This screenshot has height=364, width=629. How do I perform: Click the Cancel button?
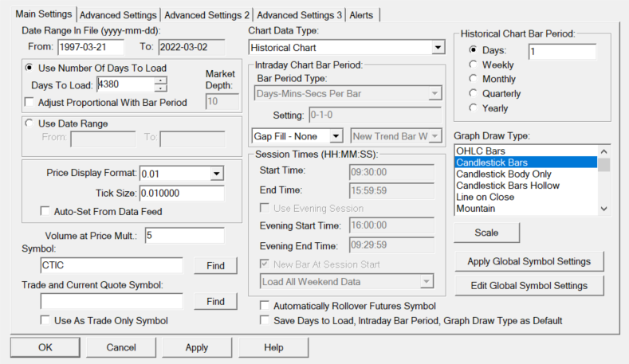click(121, 347)
